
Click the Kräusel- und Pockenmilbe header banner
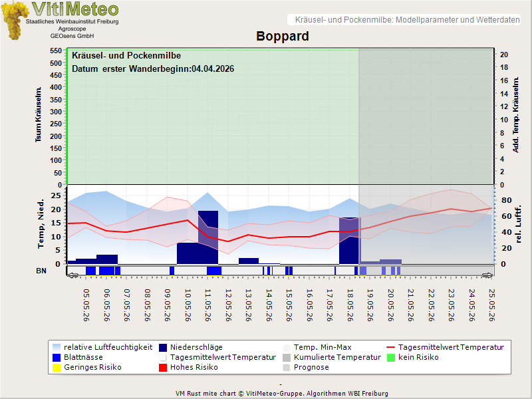coord(404,20)
